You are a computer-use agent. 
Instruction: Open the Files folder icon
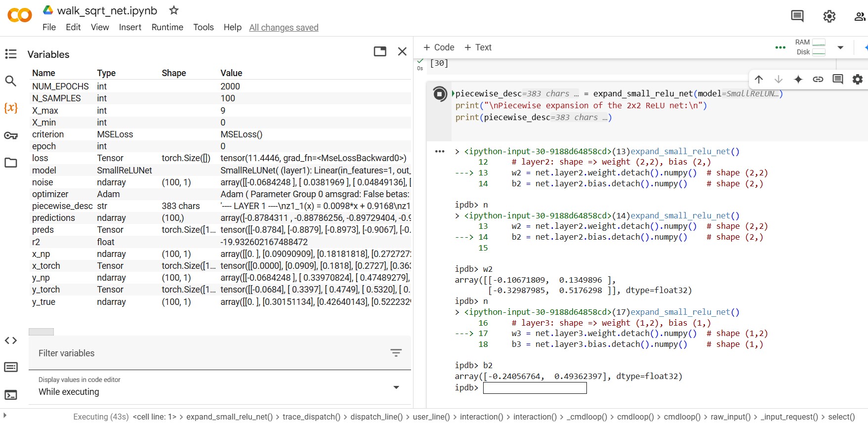[x=11, y=163]
